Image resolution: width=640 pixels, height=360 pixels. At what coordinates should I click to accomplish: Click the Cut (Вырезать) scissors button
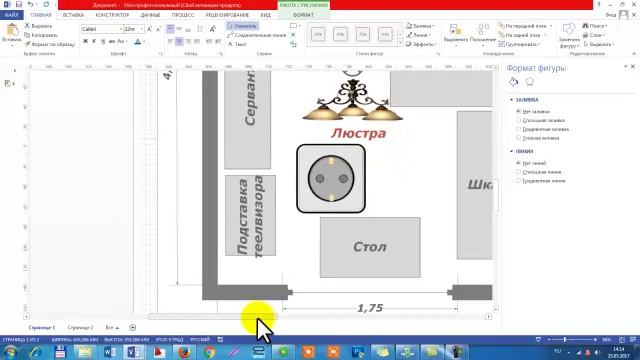coord(38,26)
